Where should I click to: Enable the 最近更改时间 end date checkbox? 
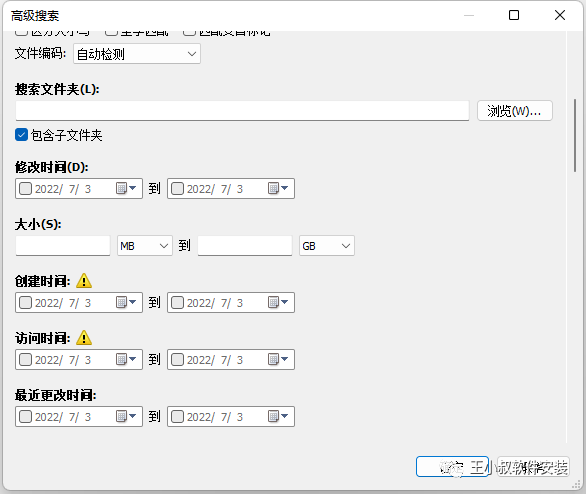click(178, 416)
